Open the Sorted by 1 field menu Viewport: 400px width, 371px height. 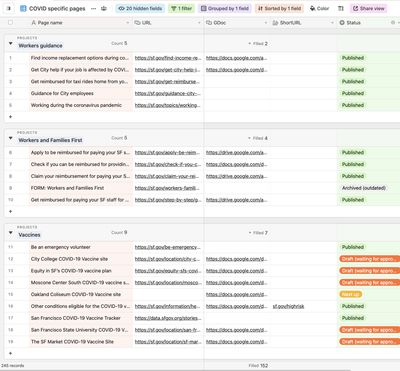click(x=279, y=8)
